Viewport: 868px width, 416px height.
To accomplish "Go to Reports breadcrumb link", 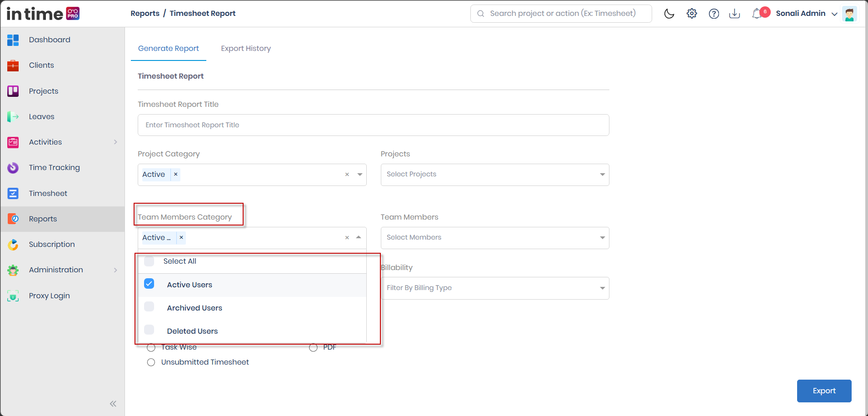I will pyautogui.click(x=145, y=14).
